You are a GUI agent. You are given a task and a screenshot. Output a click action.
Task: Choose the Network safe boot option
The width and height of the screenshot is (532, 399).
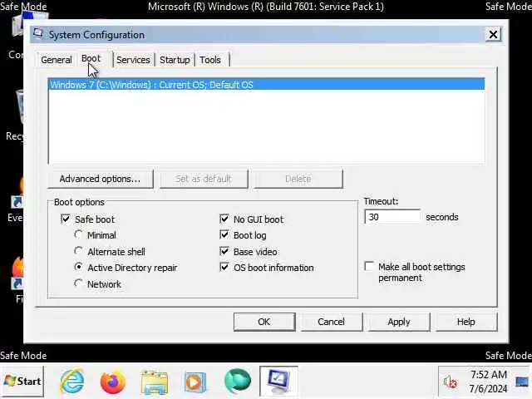coord(78,283)
